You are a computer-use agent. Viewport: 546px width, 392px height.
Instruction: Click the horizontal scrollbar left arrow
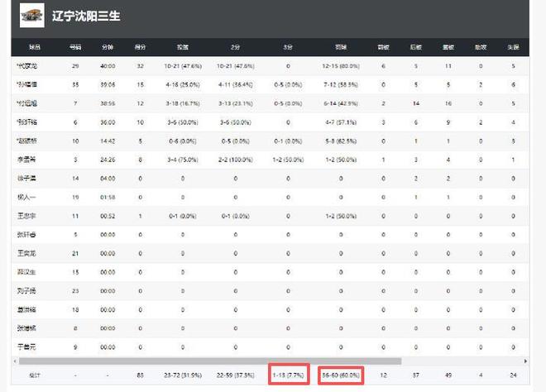15,361
